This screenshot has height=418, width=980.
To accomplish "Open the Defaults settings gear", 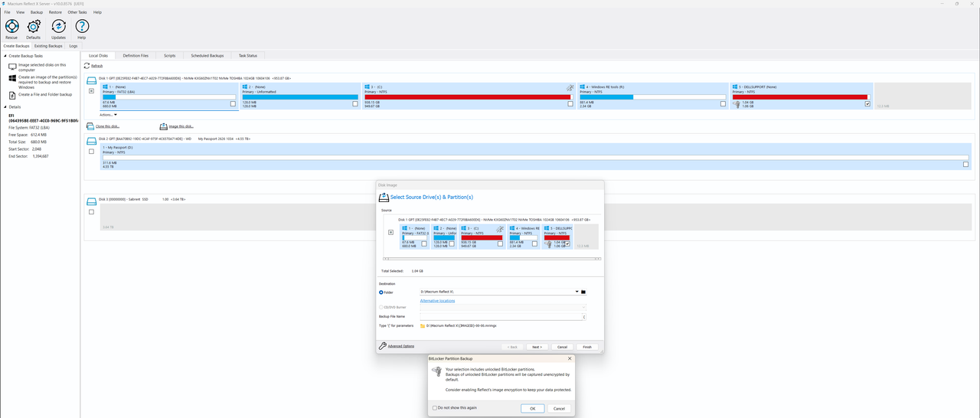I will [34, 26].
